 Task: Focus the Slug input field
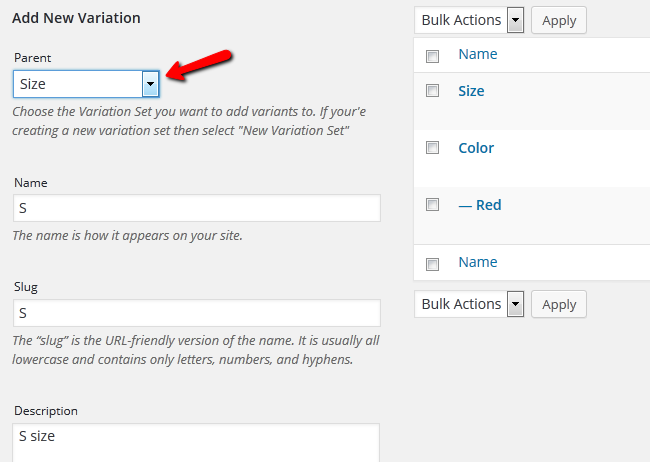tap(197, 313)
